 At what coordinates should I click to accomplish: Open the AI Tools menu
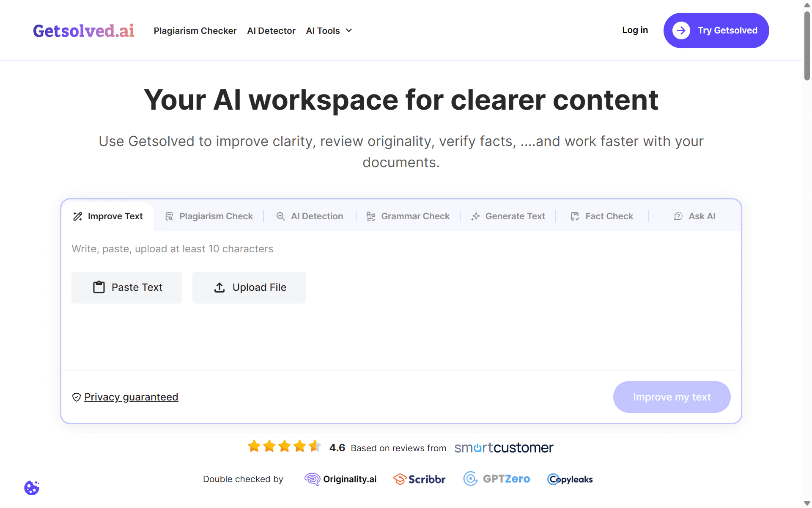pyautogui.click(x=329, y=31)
